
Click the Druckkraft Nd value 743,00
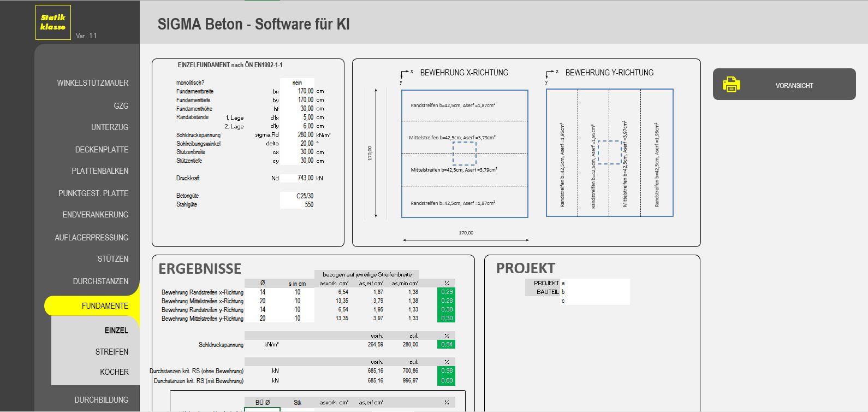(298, 178)
